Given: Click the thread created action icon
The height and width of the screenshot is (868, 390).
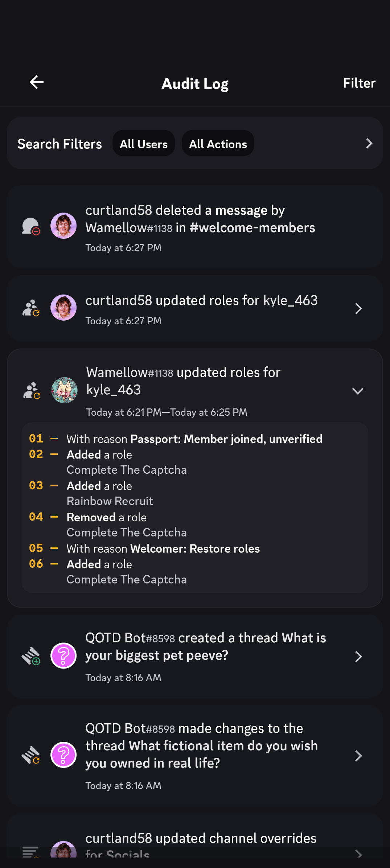Looking at the screenshot, I should (31, 656).
